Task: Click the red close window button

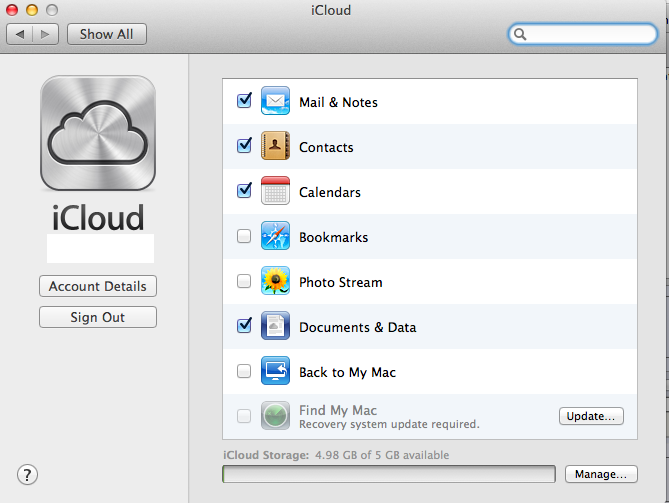Action: coord(12,10)
